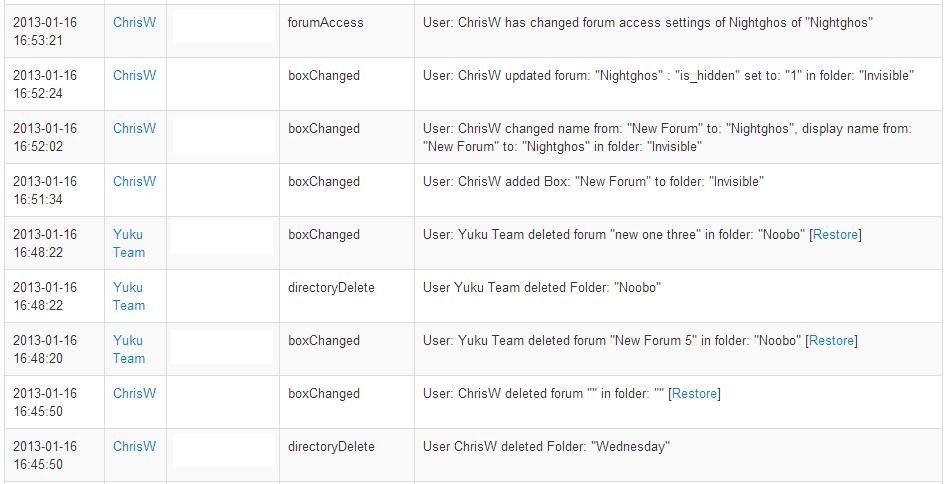
Task: Restore the unnamed forum deleted by ChrisW
Action: pos(694,394)
